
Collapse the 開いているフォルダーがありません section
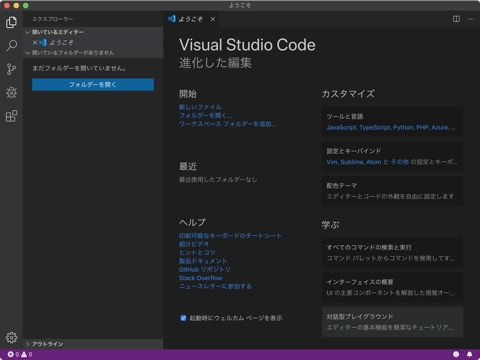[93, 53]
